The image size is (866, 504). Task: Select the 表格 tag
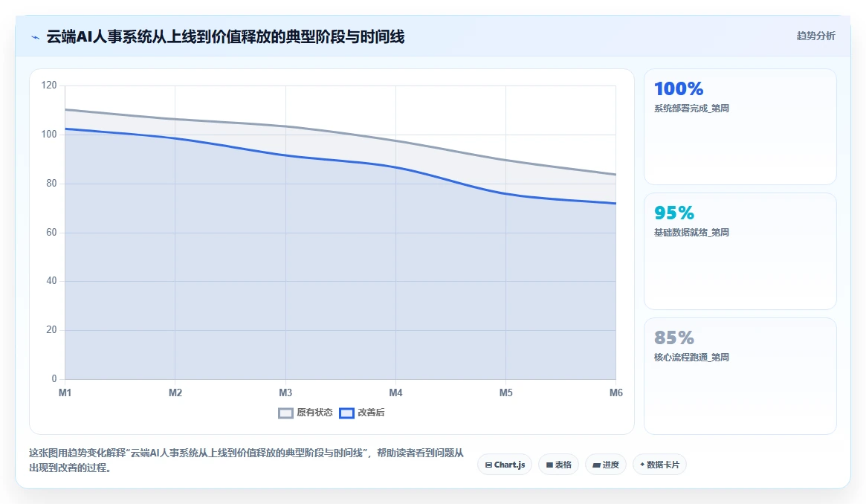pyautogui.click(x=558, y=465)
